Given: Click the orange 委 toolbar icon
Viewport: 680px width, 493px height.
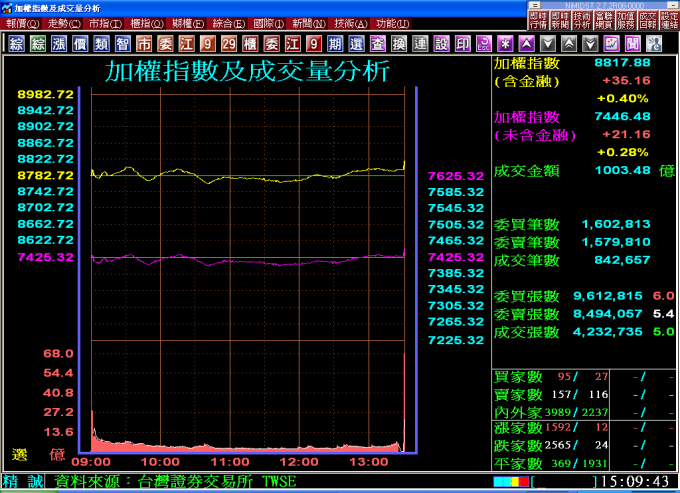Looking at the screenshot, I should [x=165, y=44].
